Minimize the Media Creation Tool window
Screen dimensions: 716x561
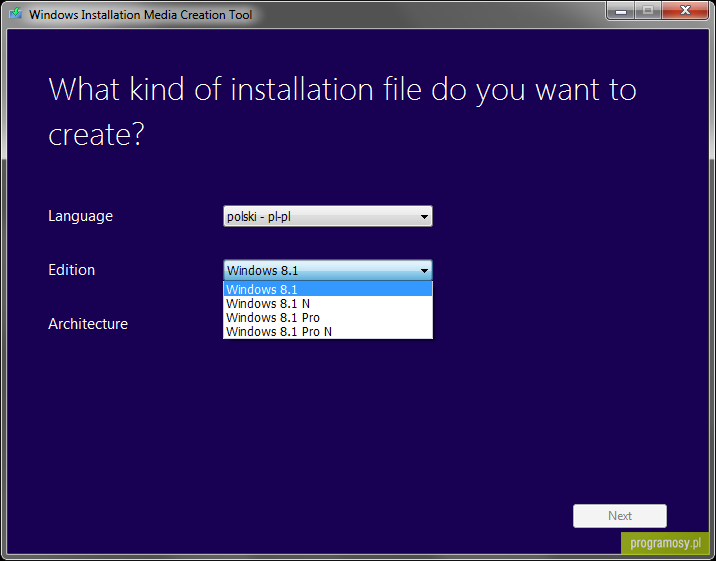tap(621, 10)
